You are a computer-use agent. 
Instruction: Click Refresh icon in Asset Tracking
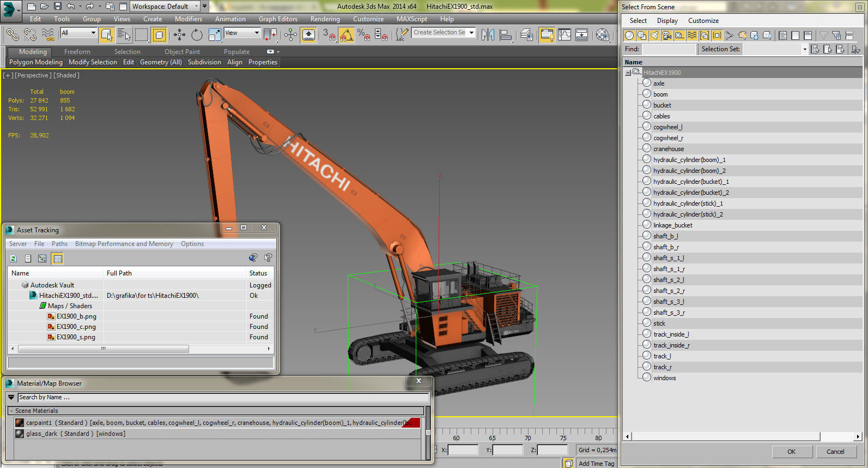pyautogui.click(x=14, y=259)
